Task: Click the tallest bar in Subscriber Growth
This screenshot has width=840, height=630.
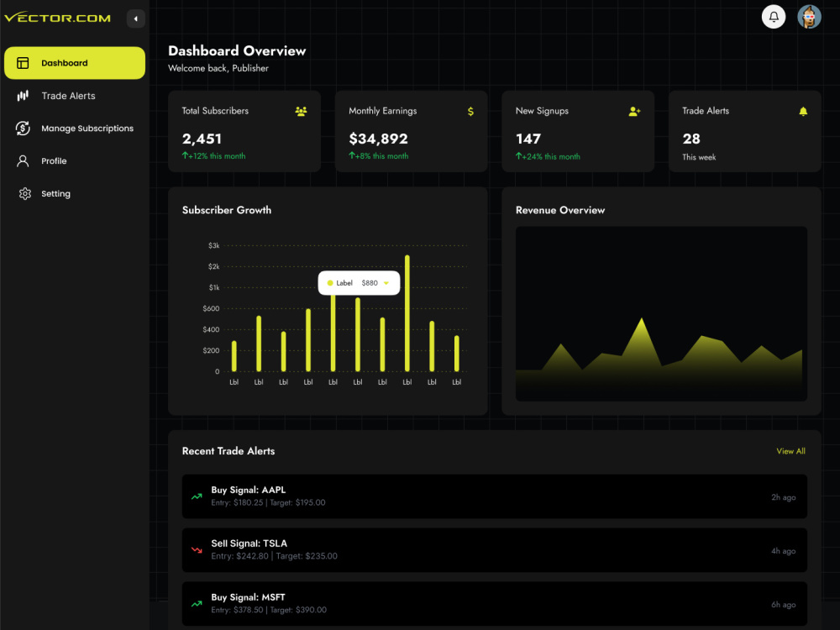Action: [x=407, y=313]
